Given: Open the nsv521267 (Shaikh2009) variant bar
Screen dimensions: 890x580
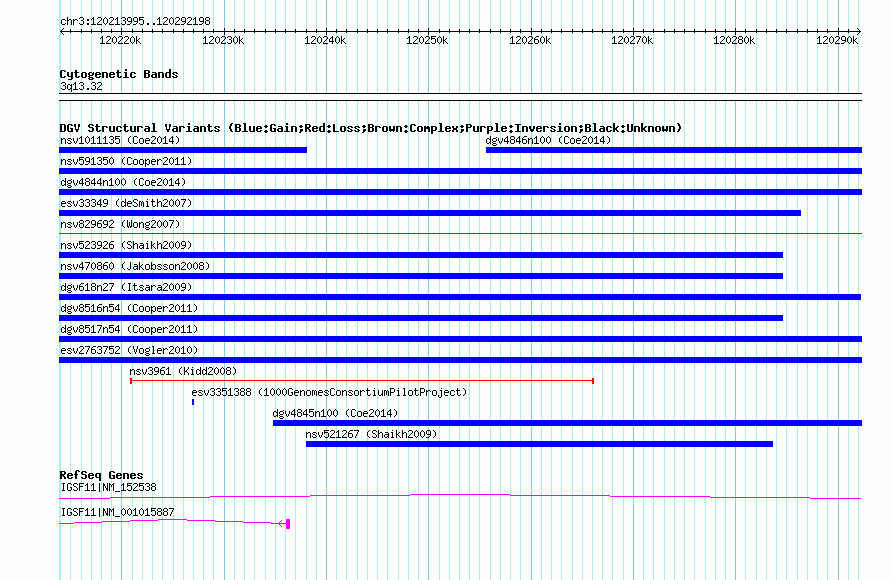Looking at the screenshot, I should [x=539, y=444].
